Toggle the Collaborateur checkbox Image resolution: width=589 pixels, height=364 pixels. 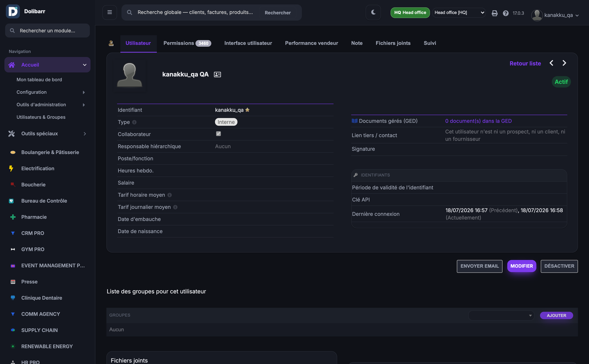[218, 134]
